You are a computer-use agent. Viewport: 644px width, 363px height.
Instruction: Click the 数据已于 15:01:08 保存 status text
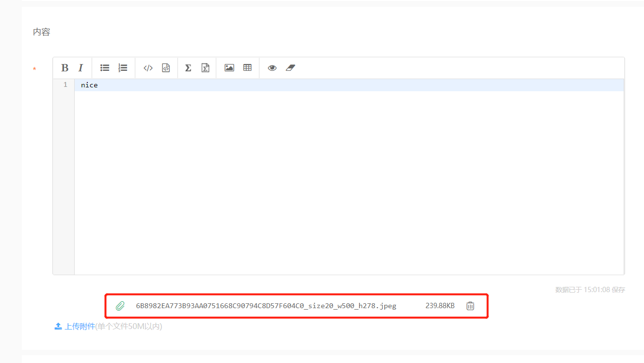click(590, 290)
